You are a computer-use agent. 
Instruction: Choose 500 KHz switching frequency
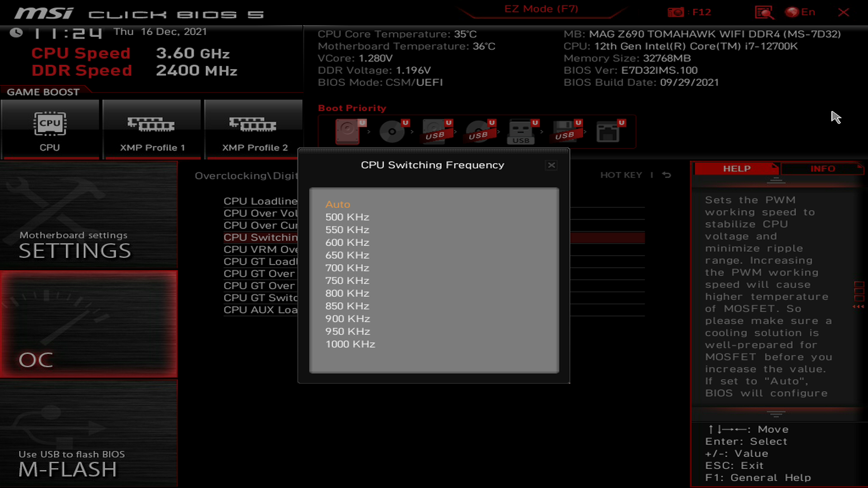[x=347, y=217]
